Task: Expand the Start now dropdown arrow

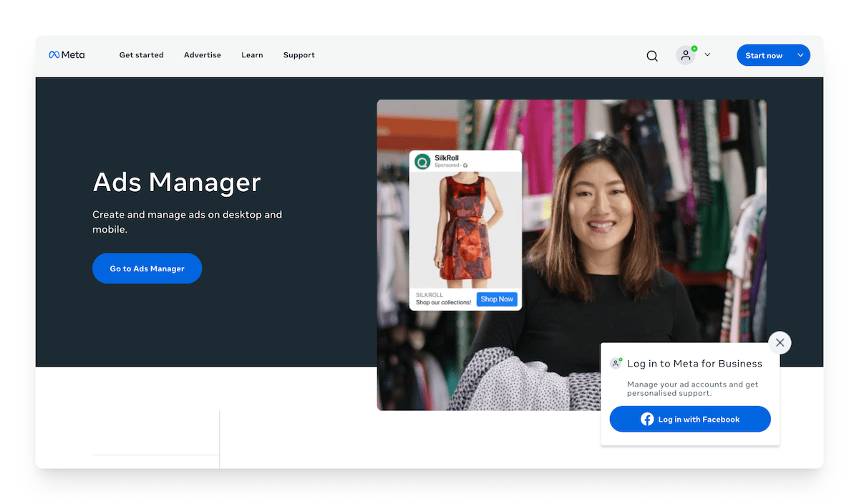Action: [x=800, y=56]
